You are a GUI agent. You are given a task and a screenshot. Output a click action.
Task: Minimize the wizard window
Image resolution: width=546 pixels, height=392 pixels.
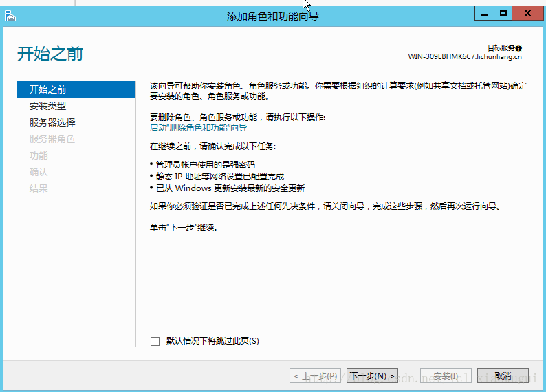[484, 14]
